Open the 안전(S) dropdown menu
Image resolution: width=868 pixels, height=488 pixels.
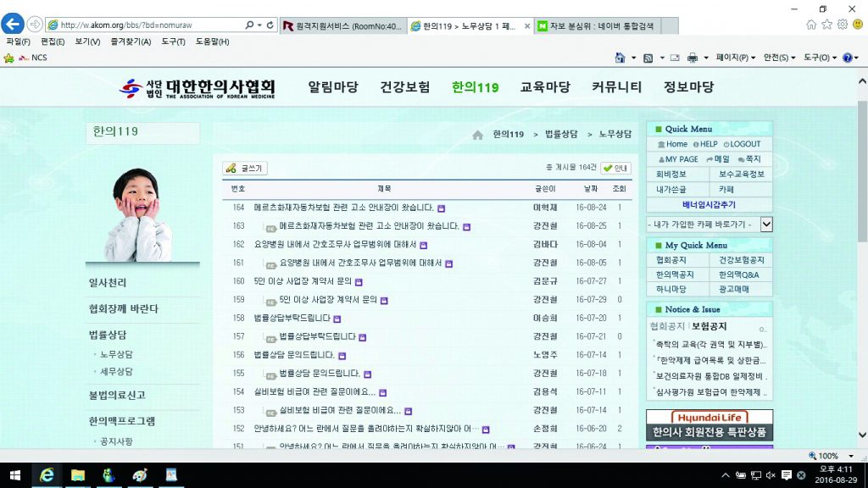click(776, 58)
